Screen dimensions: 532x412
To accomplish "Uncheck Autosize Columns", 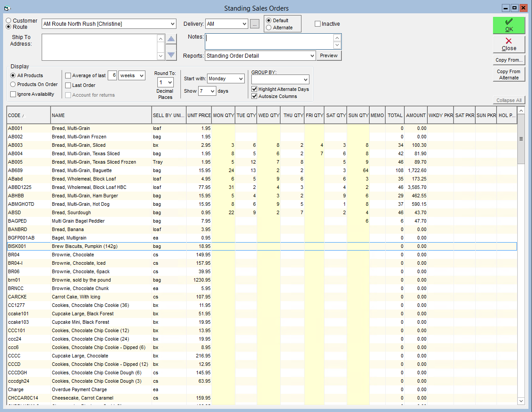I will tap(254, 96).
